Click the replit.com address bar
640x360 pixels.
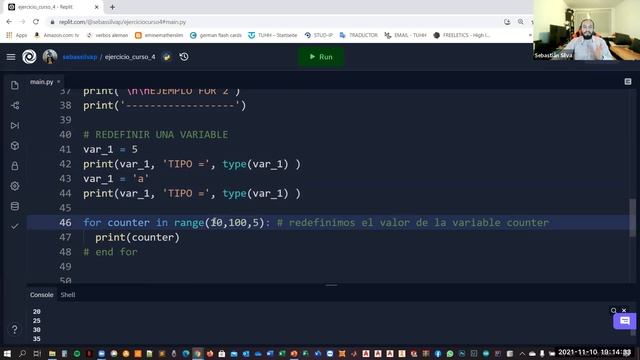pyautogui.click(x=278, y=22)
